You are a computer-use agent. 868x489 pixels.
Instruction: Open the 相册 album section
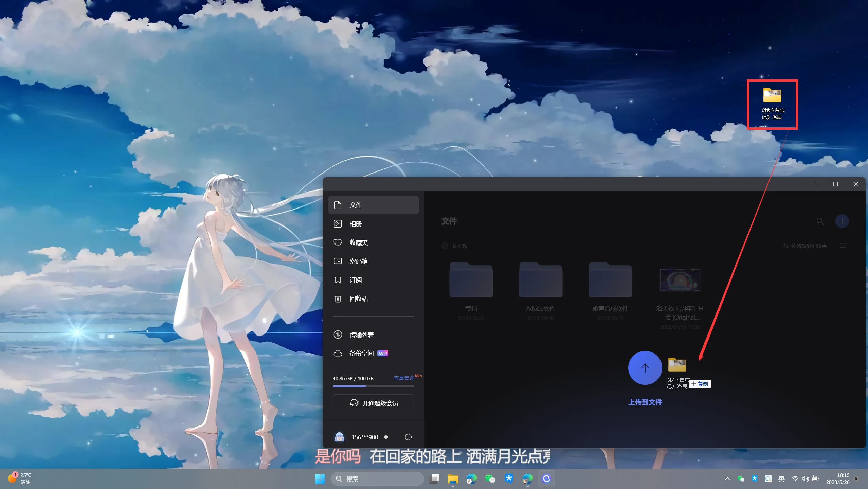click(x=356, y=224)
